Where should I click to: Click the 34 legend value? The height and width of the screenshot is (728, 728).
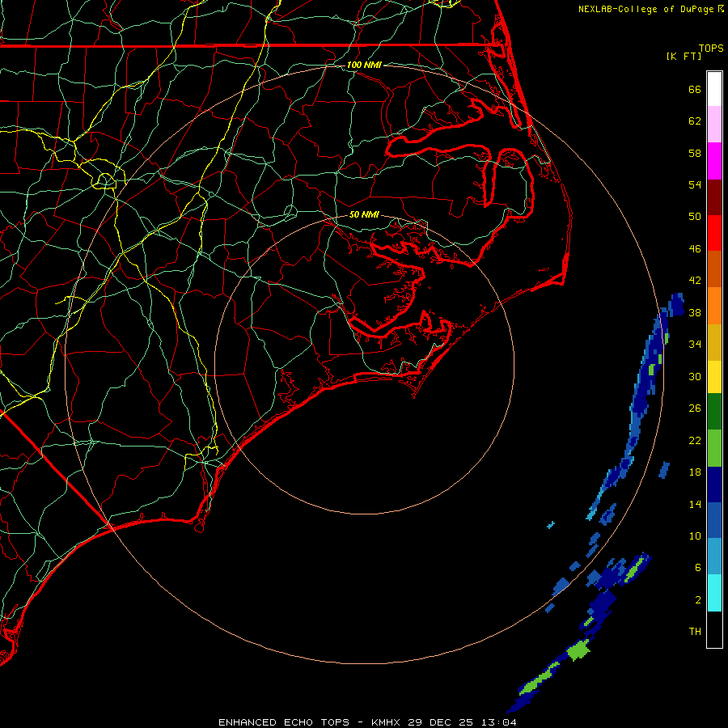tap(695, 345)
